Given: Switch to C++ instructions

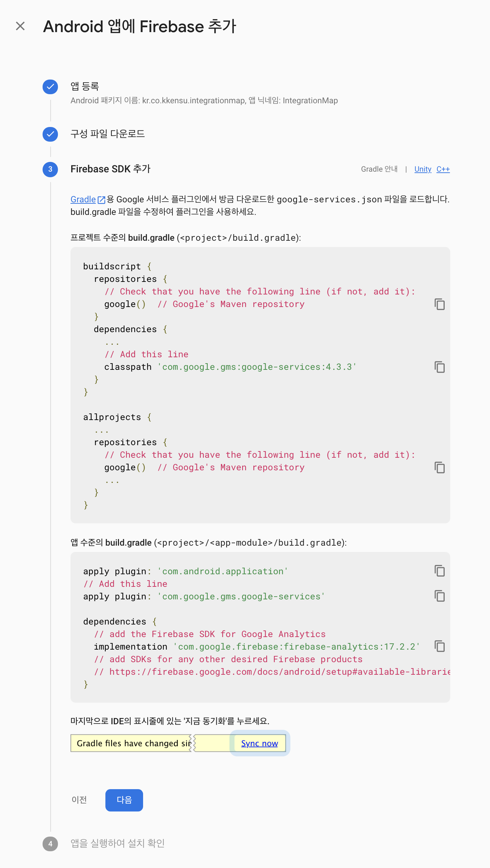Looking at the screenshot, I should [x=443, y=169].
